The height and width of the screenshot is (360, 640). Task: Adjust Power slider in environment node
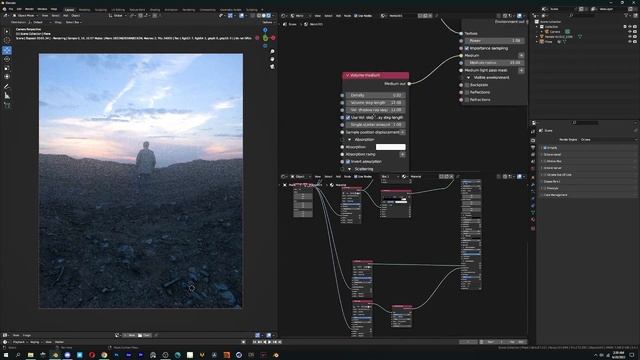point(494,41)
